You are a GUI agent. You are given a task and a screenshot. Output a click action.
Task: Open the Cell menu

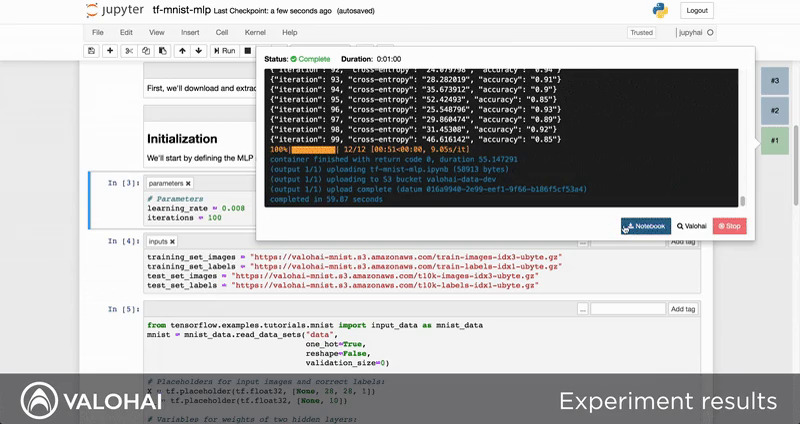pos(221,32)
